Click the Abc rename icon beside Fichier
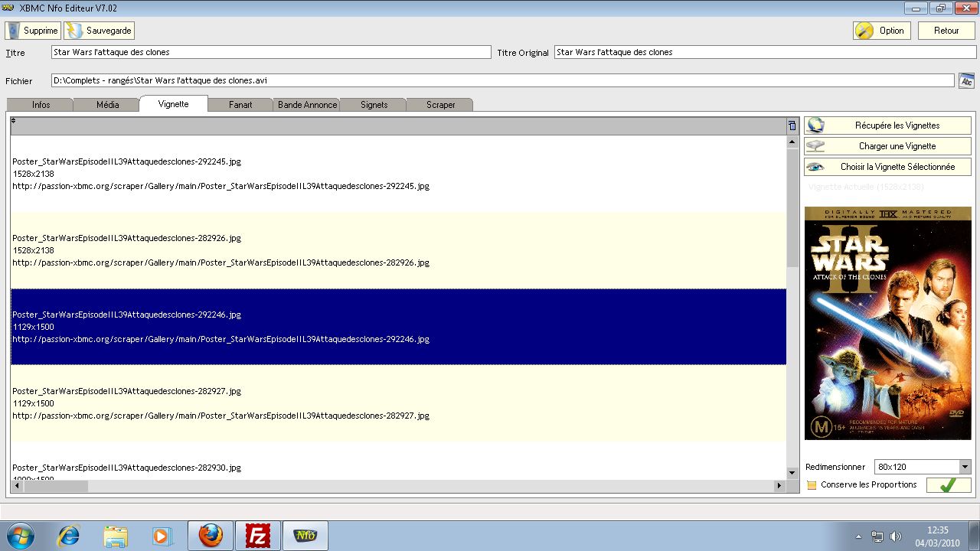This screenshot has width=980, height=551. [966, 80]
